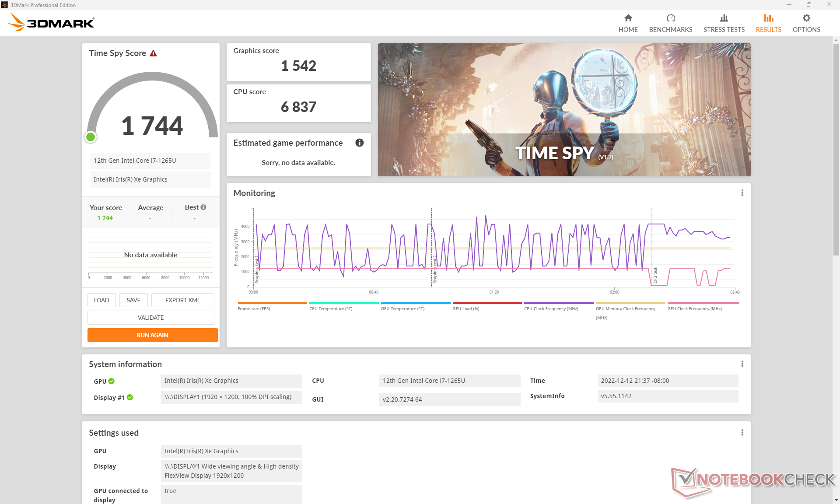This screenshot has width=840, height=504.
Task: Open the System information three-dot menu
Action: pyautogui.click(x=742, y=364)
